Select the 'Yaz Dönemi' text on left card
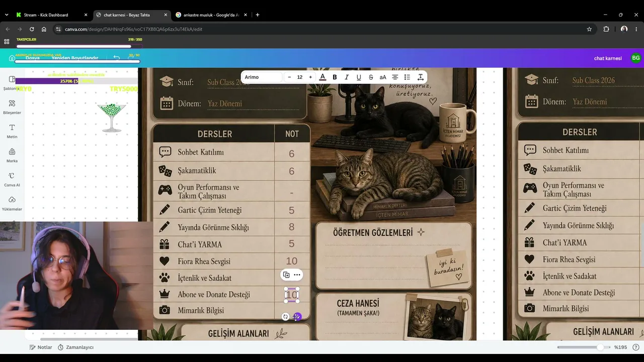The image size is (644, 362). 225,104
